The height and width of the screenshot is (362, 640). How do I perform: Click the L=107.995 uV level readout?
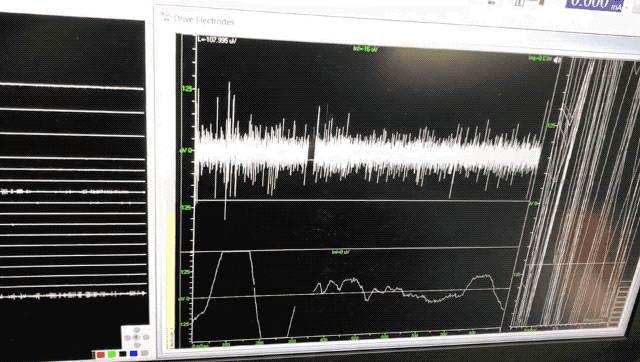pos(217,40)
